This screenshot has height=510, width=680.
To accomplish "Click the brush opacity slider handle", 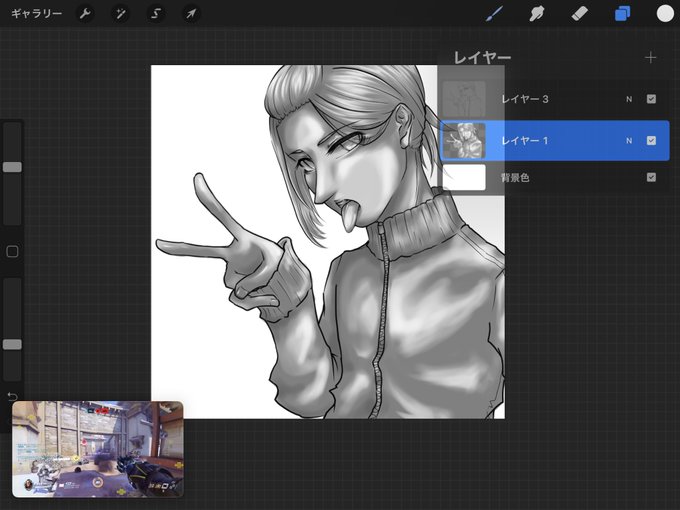I will pos(12,344).
